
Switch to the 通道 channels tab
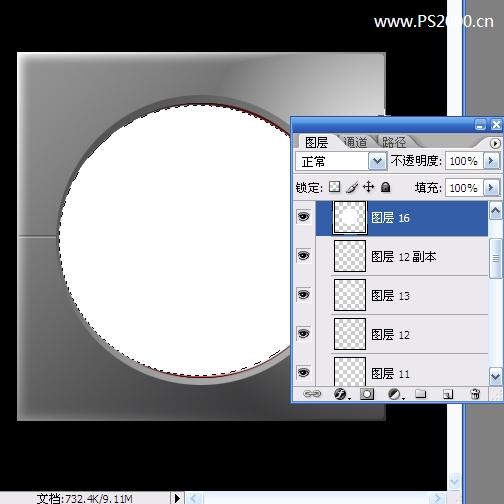click(356, 142)
